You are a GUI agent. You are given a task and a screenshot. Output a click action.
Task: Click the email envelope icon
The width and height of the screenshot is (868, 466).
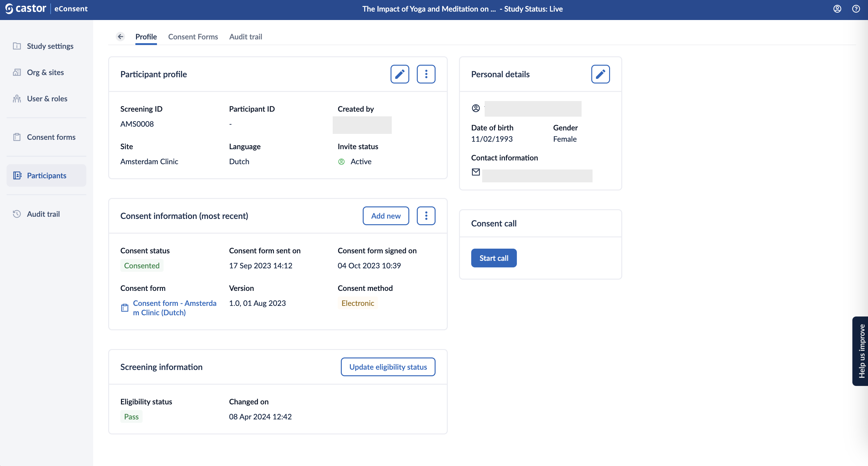pyautogui.click(x=476, y=172)
